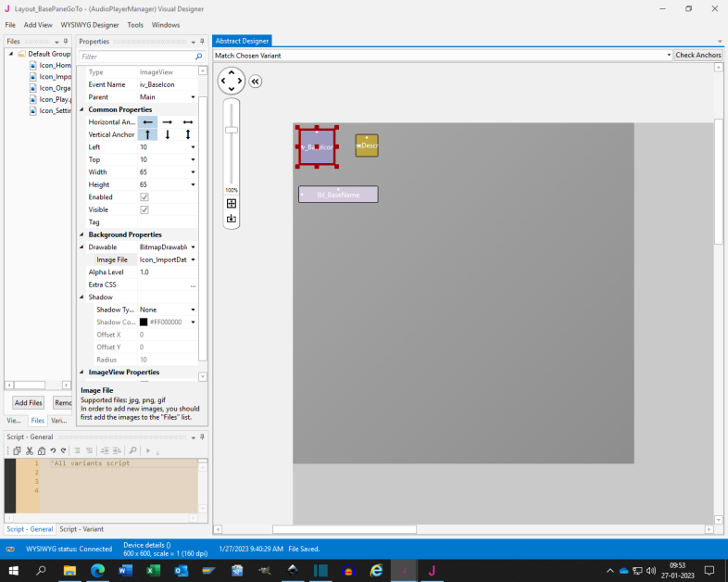Collapse the Default Group tree node
This screenshot has height=582, width=728.
click(11, 54)
